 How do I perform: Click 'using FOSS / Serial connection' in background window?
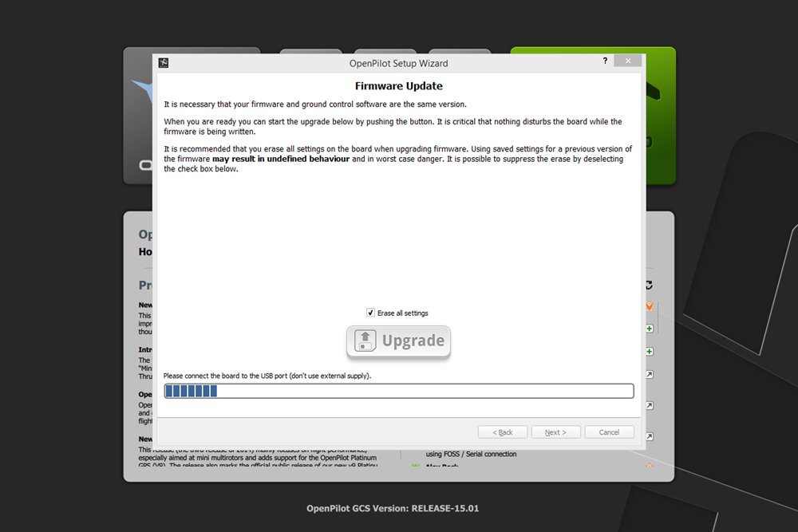tap(472, 454)
